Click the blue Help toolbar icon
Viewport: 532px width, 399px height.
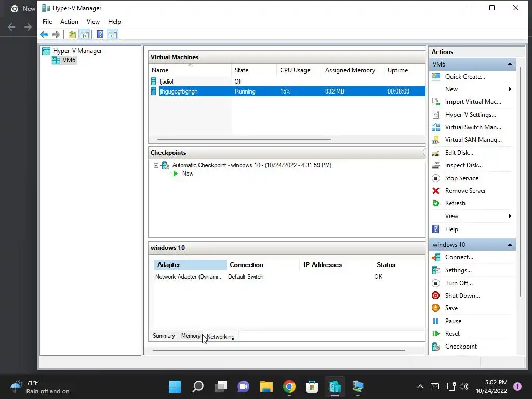click(x=100, y=34)
